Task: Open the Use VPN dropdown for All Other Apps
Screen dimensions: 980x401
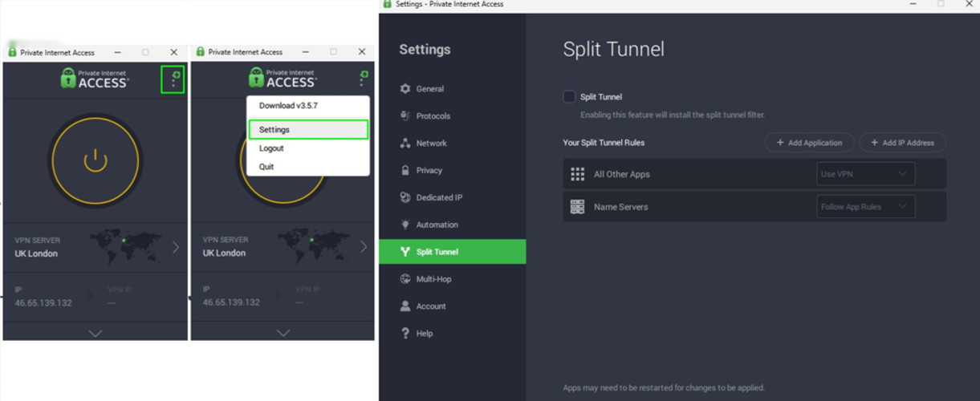Action: (x=865, y=174)
